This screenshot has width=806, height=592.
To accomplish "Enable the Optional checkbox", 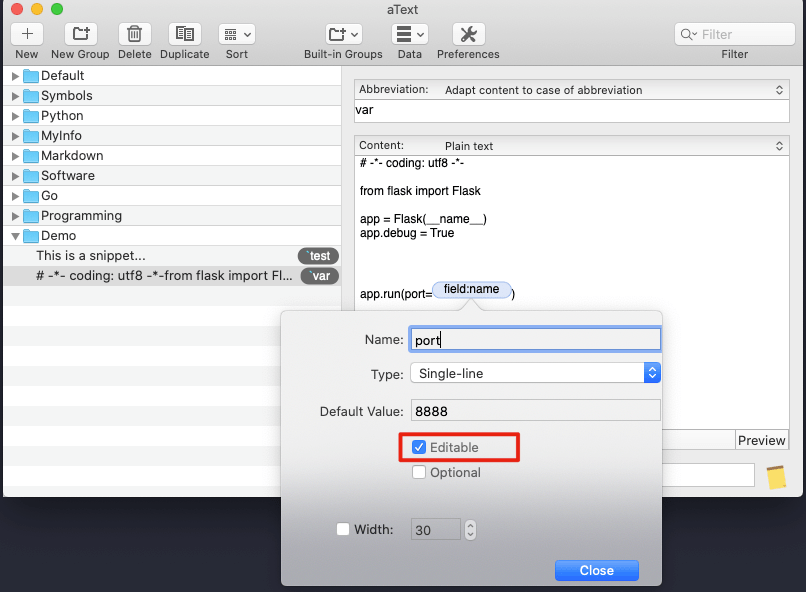I will tap(419, 472).
